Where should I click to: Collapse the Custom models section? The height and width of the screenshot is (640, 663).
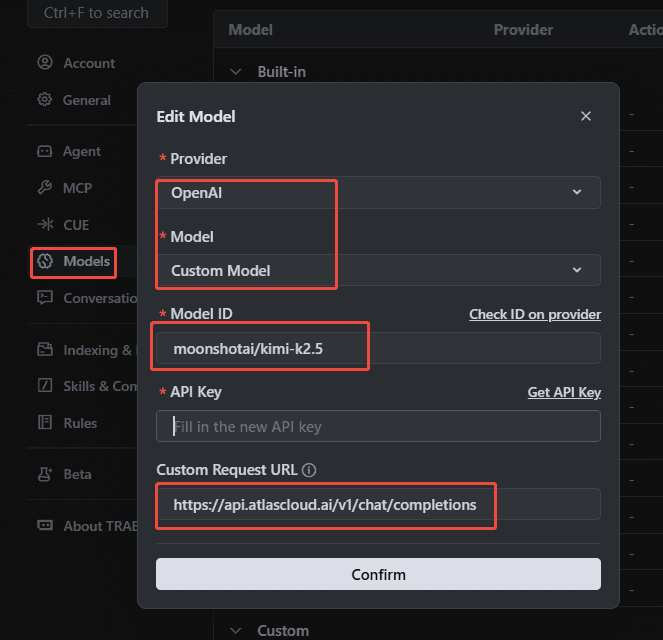point(236,631)
